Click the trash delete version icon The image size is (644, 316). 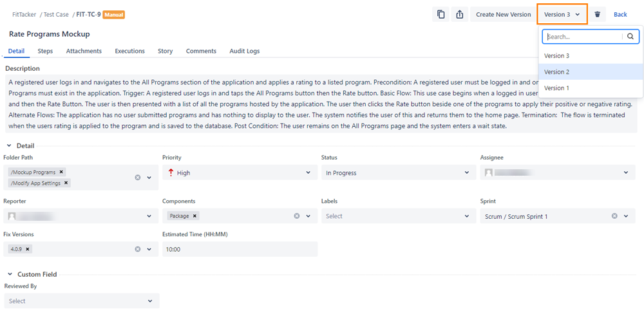(598, 14)
